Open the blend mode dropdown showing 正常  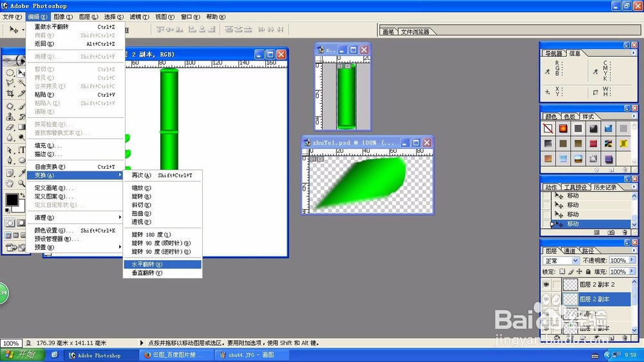click(x=562, y=260)
